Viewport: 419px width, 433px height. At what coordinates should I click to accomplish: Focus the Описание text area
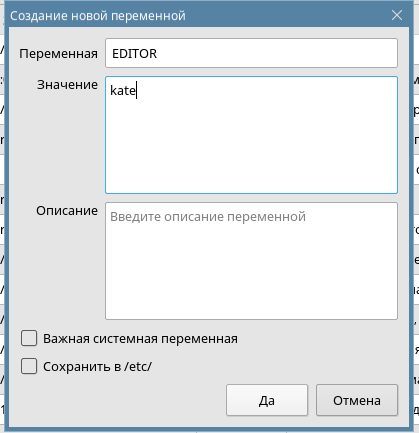[251, 261]
